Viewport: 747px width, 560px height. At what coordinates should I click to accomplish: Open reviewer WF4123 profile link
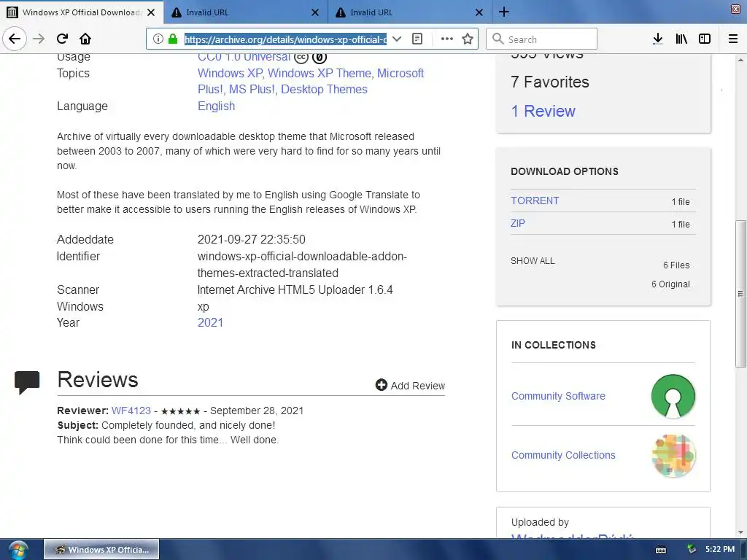click(131, 411)
